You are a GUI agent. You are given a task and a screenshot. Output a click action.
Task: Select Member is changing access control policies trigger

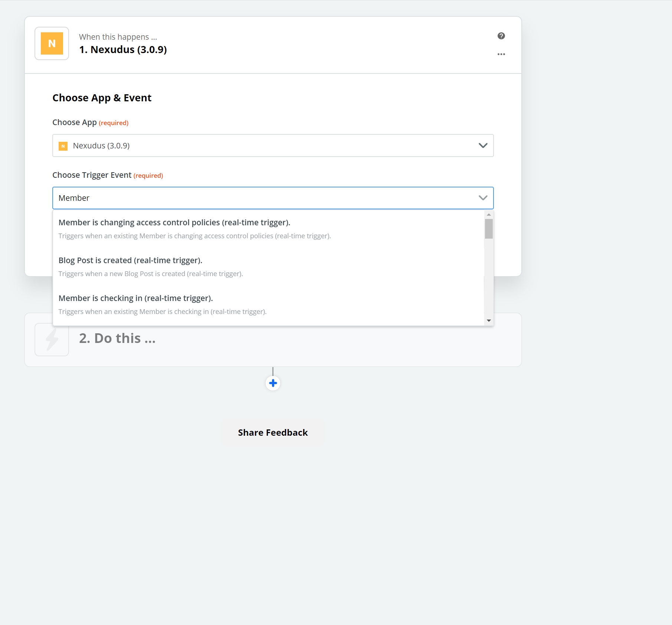268,229
